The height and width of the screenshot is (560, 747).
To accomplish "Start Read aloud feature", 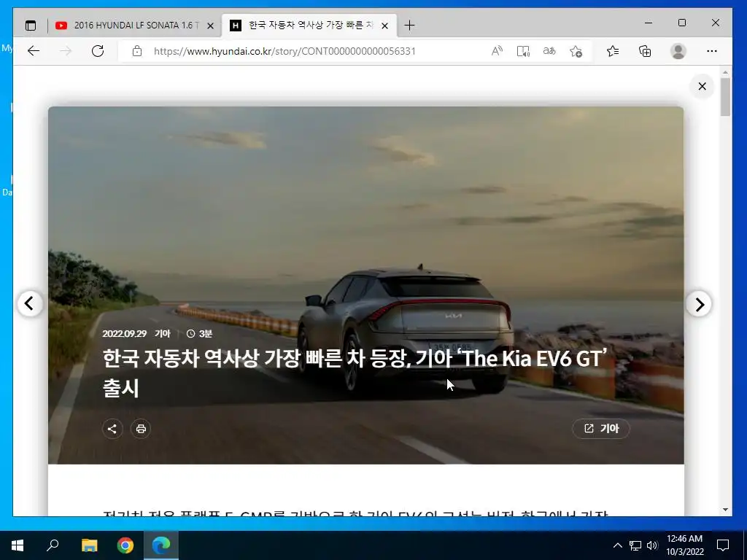I will [497, 51].
